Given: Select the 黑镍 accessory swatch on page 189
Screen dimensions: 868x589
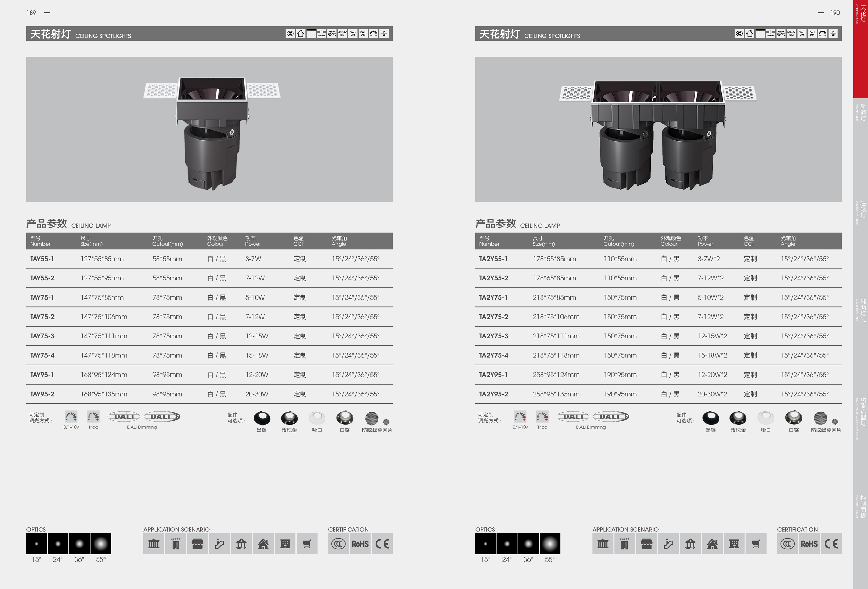Looking at the screenshot, I should pyautogui.click(x=262, y=419).
